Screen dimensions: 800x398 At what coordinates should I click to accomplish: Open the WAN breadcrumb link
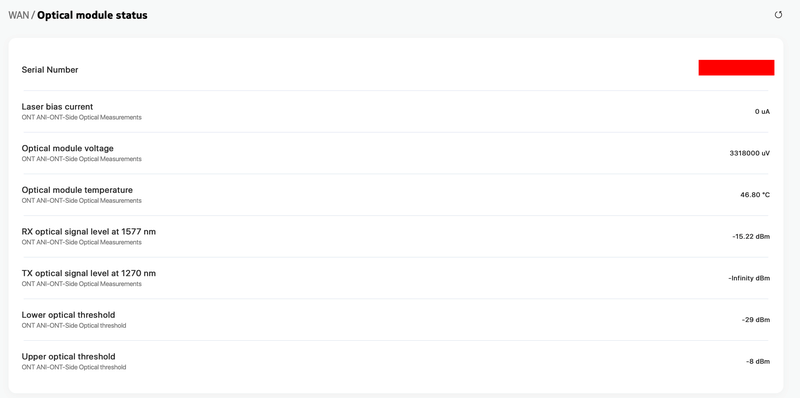[x=18, y=15]
